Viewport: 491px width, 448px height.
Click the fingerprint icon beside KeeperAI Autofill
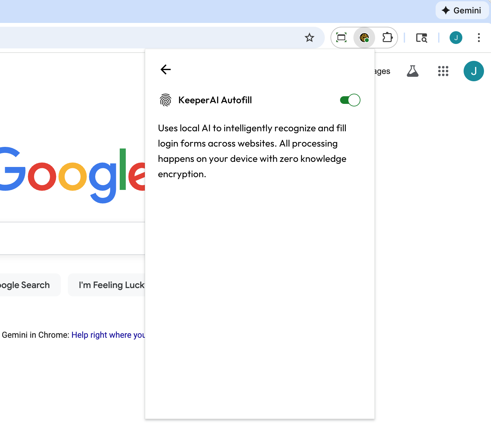[x=165, y=100]
